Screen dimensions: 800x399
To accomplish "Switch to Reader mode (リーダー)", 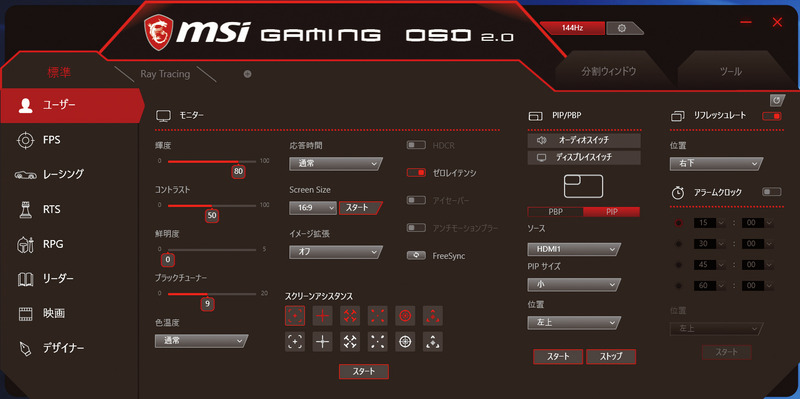I will tap(69, 279).
